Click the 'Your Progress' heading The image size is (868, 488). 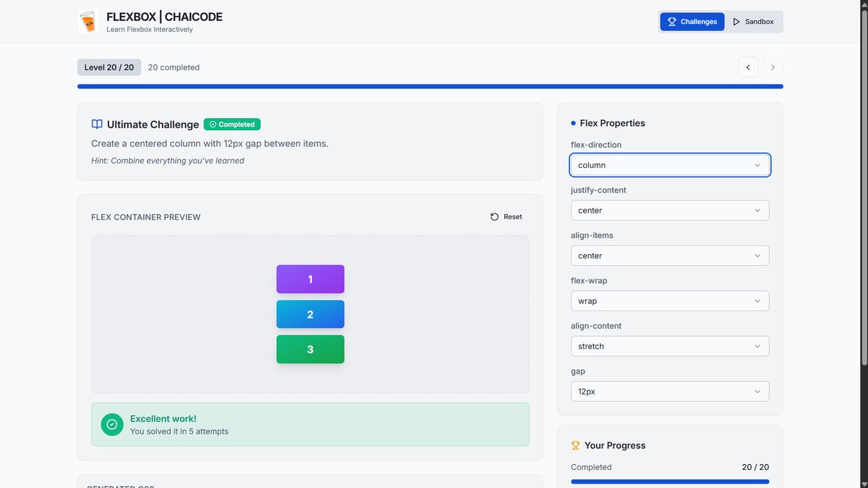[x=615, y=445]
